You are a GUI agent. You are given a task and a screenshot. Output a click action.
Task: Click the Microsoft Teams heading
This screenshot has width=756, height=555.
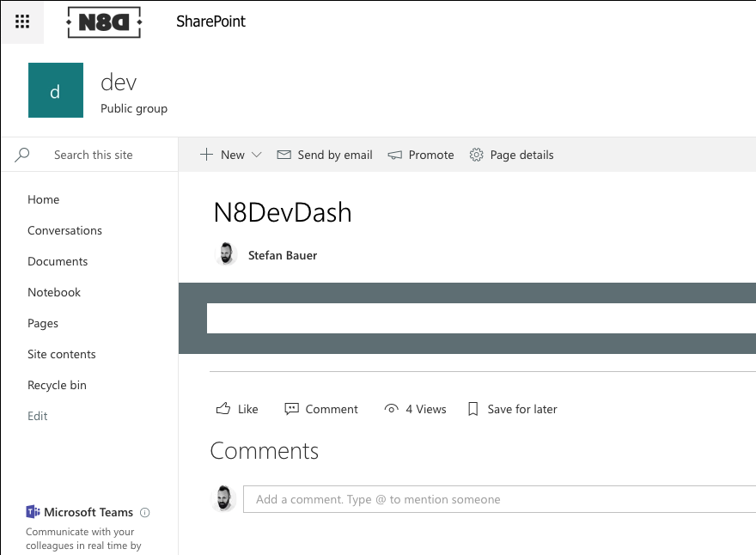(x=88, y=512)
